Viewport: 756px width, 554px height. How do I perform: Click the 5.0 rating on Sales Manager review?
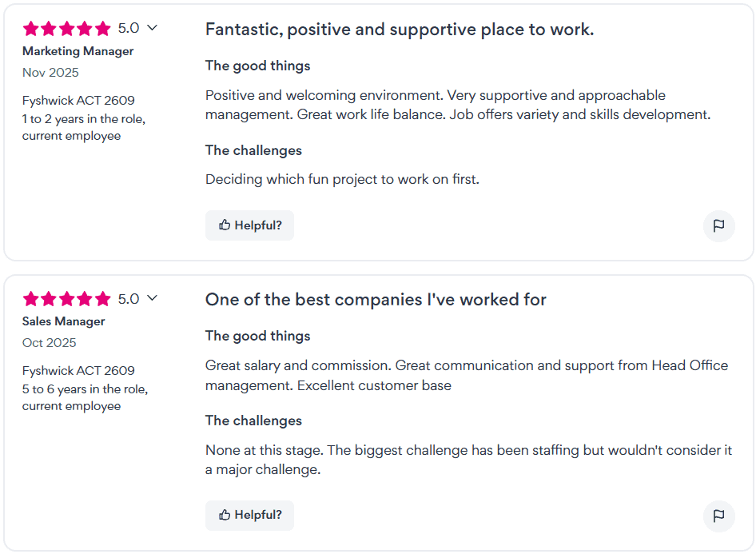point(128,299)
